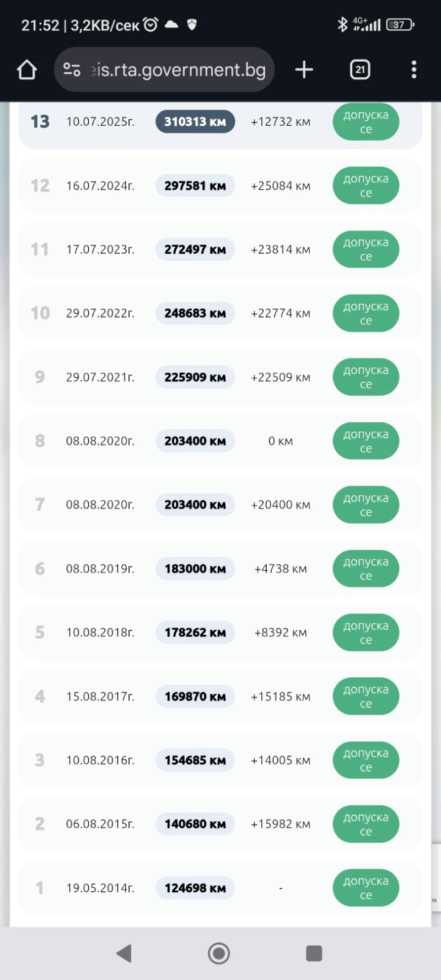Click 'допуска се' badge for inspection 13

(x=365, y=122)
